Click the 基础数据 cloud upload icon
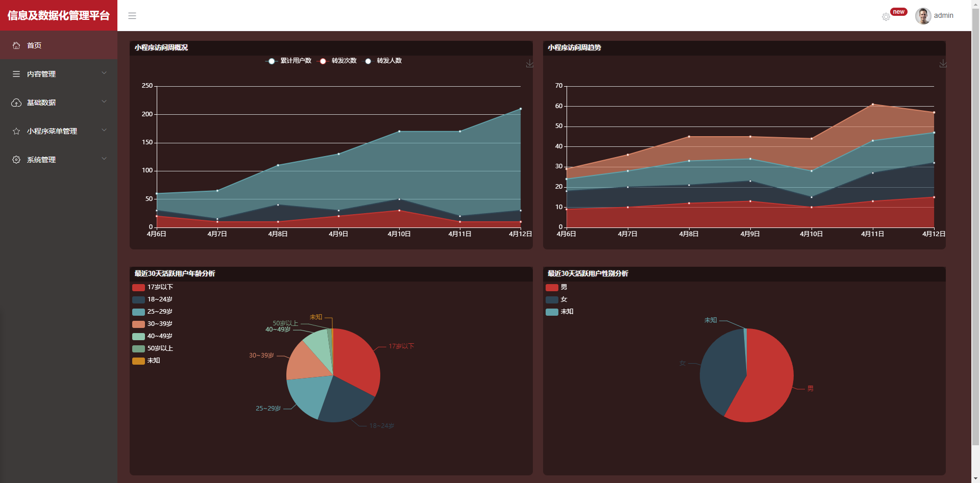The image size is (980, 483). (16, 103)
